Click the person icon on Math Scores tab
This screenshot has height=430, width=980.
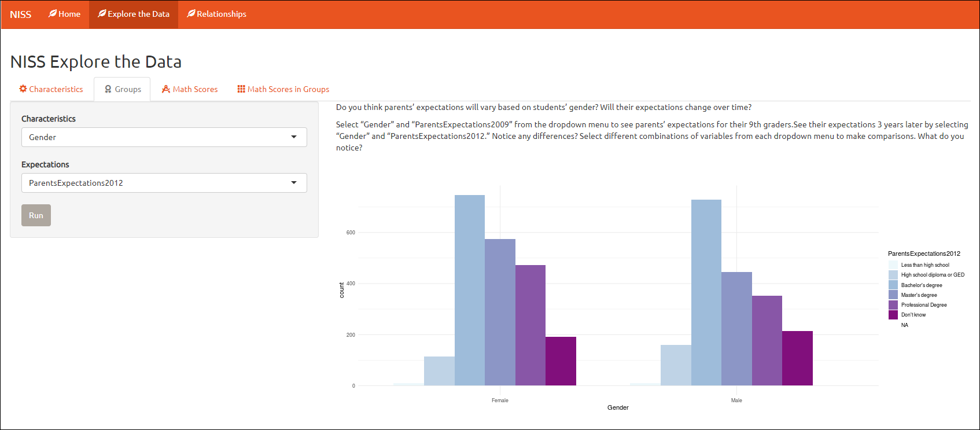click(x=166, y=89)
